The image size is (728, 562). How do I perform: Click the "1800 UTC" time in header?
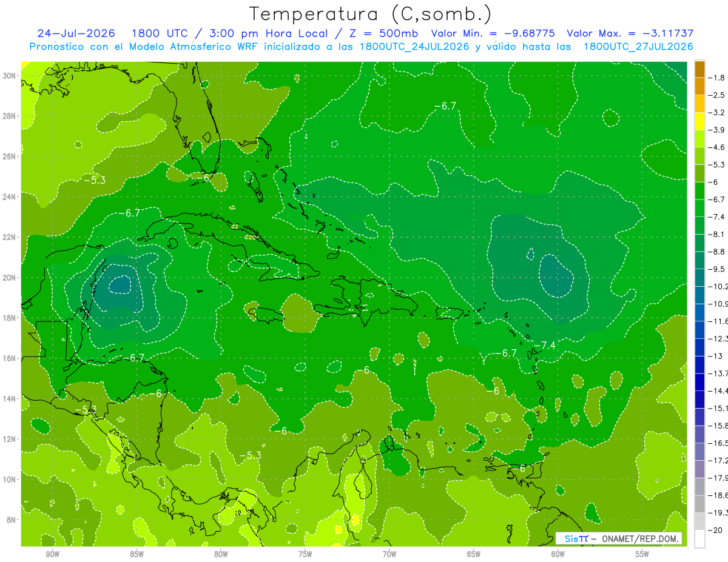(x=160, y=33)
